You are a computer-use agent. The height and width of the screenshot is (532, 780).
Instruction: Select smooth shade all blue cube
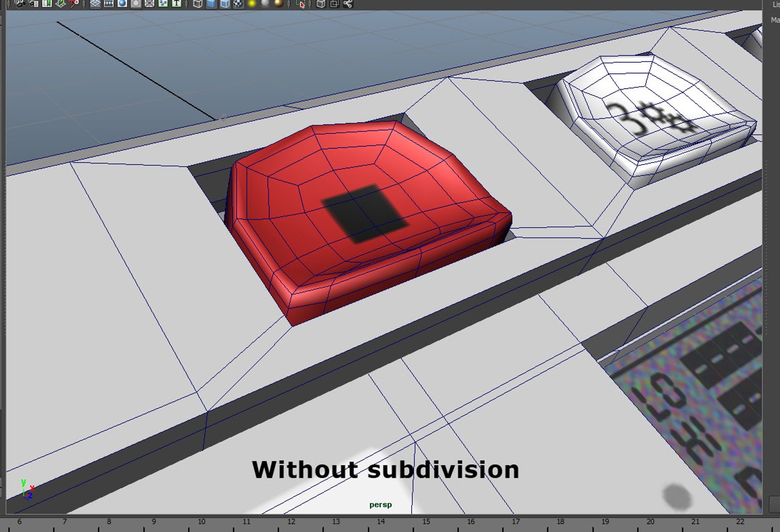point(211,3)
